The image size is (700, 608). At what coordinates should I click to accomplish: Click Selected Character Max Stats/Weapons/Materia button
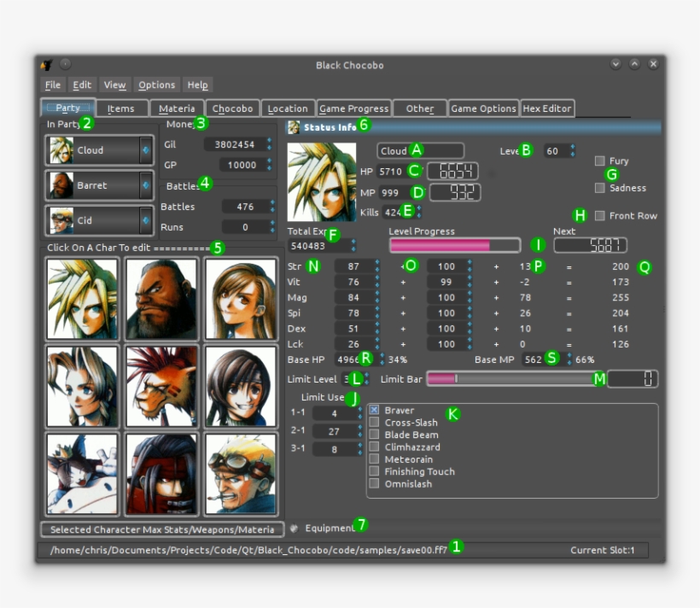(162, 529)
